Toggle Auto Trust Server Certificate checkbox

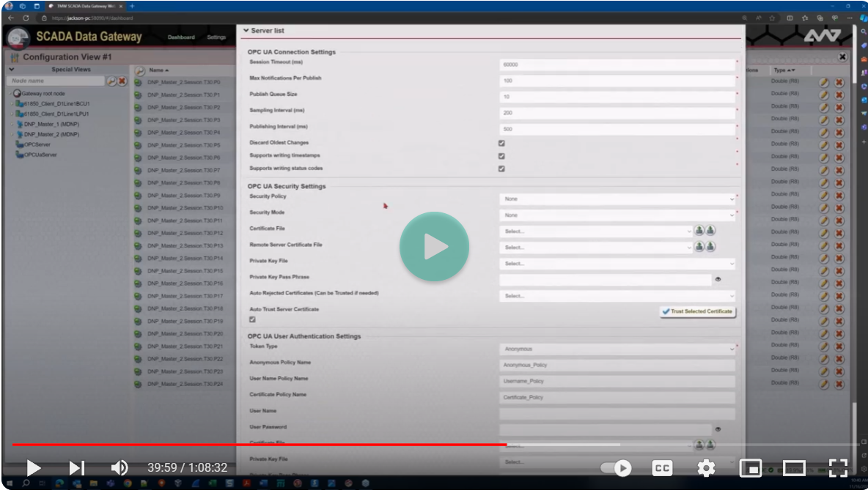click(253, 319)
